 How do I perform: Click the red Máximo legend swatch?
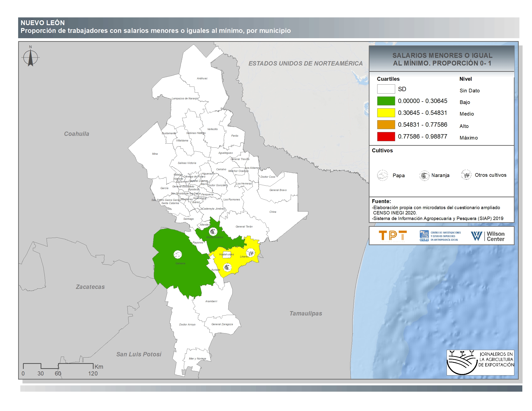386,137
